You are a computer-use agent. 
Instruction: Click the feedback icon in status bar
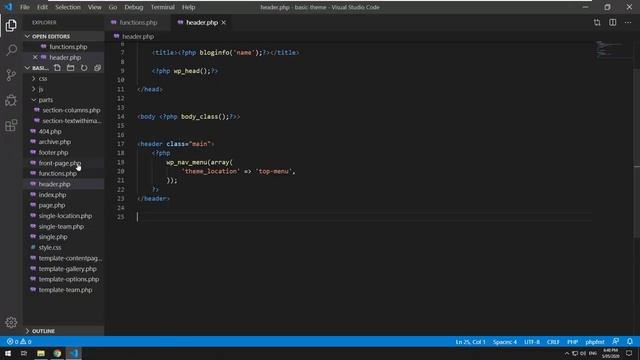pyautogui.click(x=616, y=341)
